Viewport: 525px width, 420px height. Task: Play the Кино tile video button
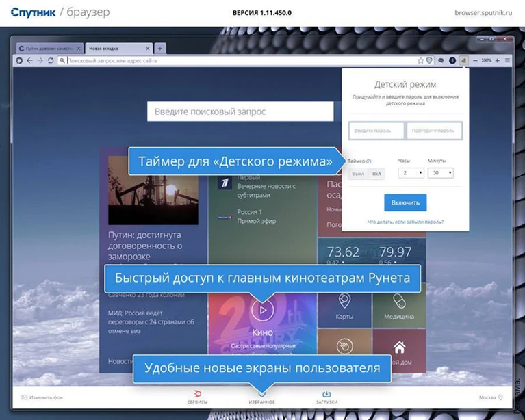(263, 310)
